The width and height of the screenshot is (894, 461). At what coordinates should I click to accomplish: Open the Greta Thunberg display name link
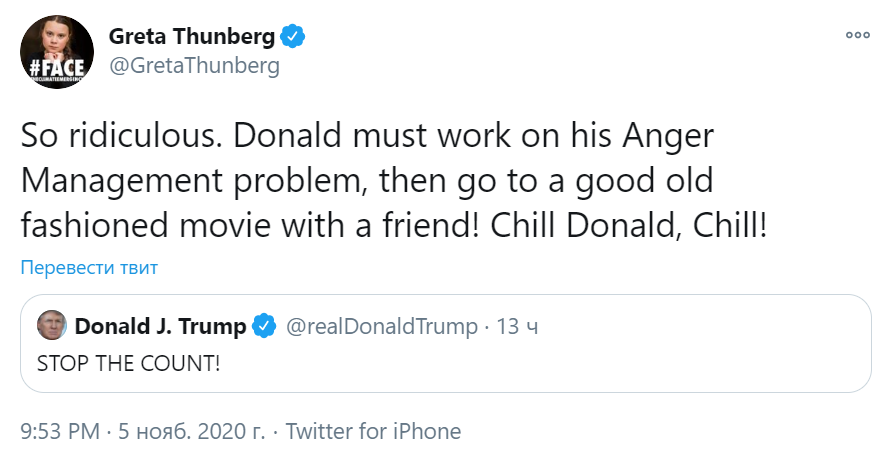(x=191, y=37)
